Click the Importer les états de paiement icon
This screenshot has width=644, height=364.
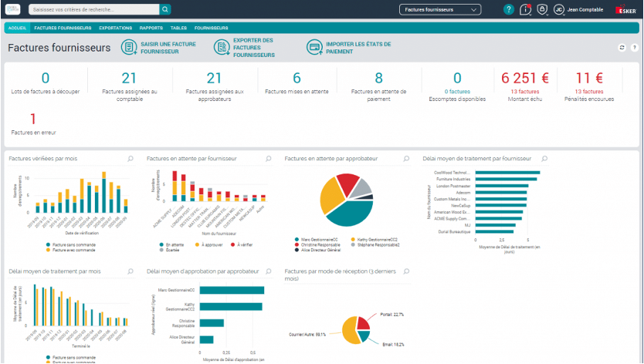(314, 48)
